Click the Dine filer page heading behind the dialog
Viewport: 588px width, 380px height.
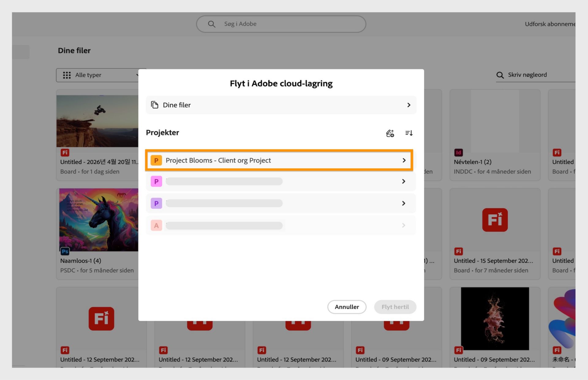pos(74,51)
